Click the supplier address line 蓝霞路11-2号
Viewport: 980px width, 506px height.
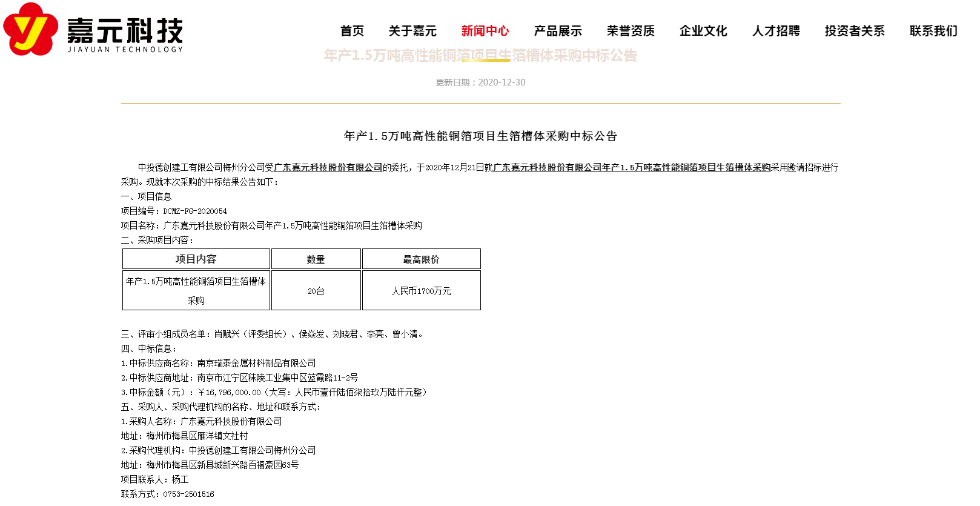click(x=239, y=378)
